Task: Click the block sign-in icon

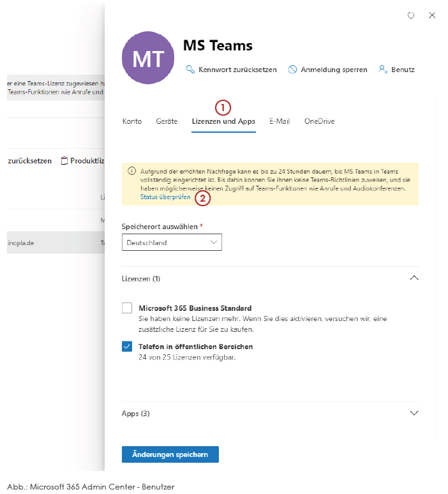Action: [293, 70]
